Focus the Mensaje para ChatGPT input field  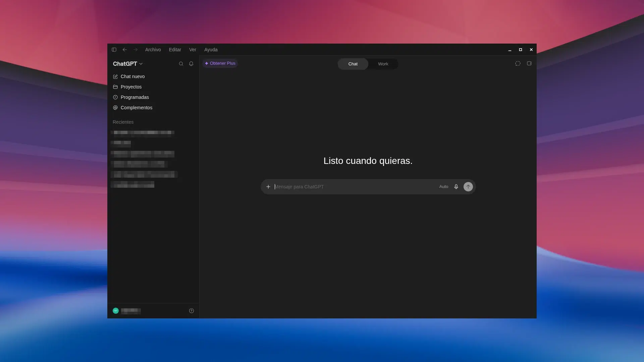[354, 187]
